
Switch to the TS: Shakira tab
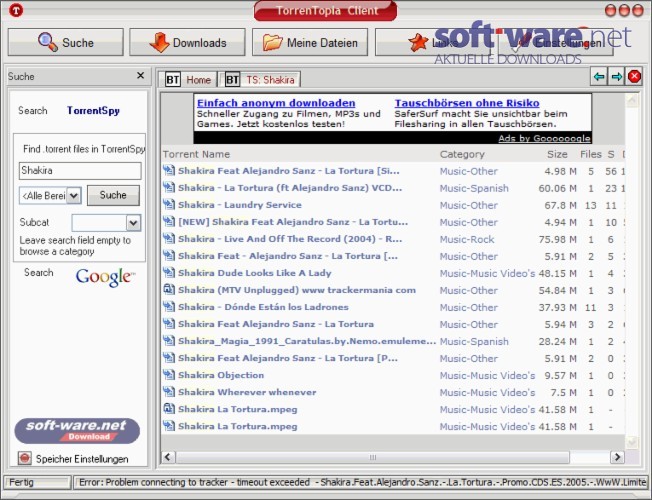(x=260, y=79)
